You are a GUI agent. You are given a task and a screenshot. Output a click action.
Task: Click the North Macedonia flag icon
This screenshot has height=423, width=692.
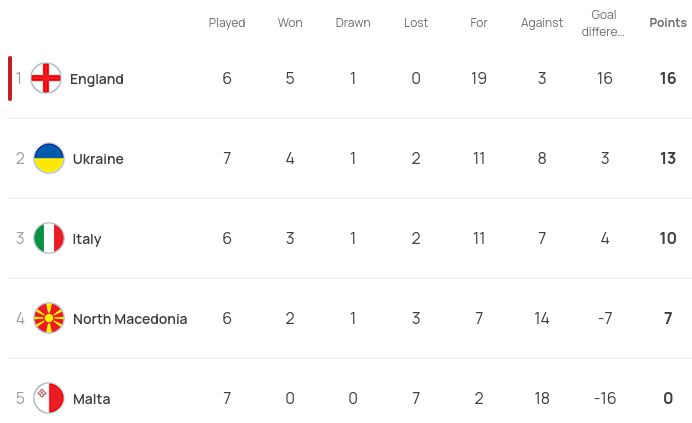click(49, 319)
